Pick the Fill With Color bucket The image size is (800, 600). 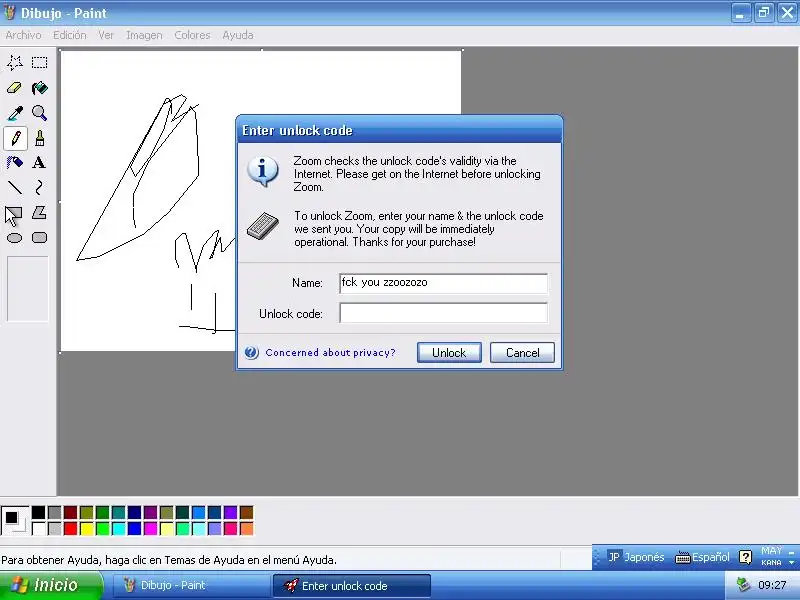[x=39, y=88]
